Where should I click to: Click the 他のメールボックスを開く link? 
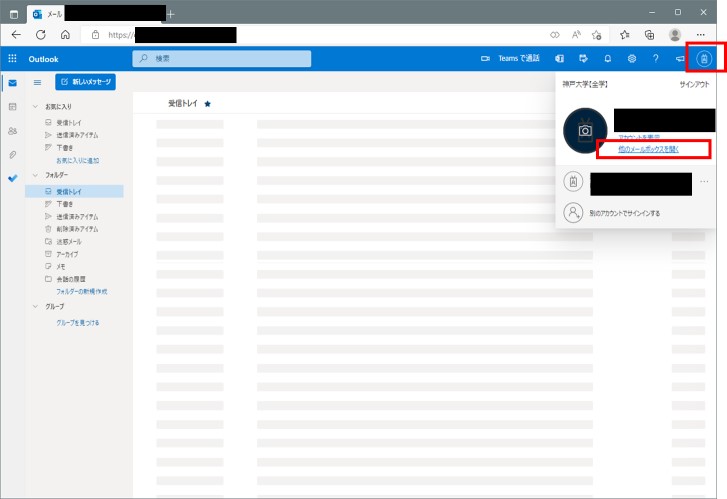(x=648, y=149)
